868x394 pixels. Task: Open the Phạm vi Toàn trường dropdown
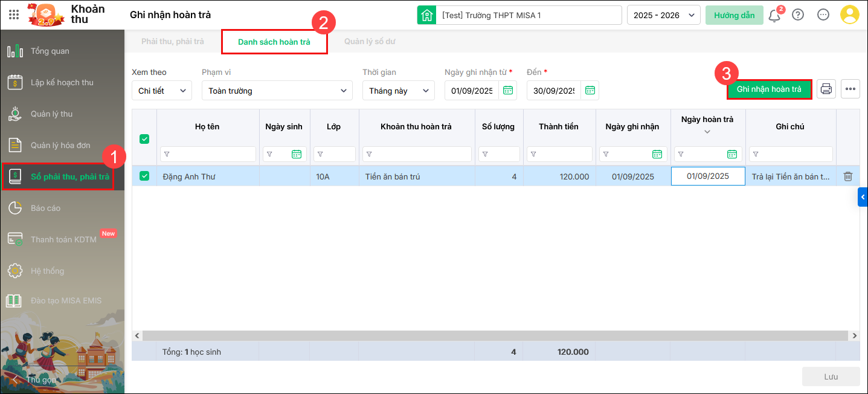[277, 91]
